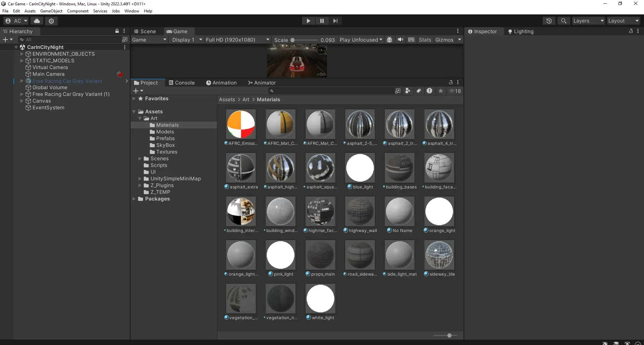The height and width of the screenshot is (345, 644).
Task: Switch to the Console tab
Action: tap(181, 82)
